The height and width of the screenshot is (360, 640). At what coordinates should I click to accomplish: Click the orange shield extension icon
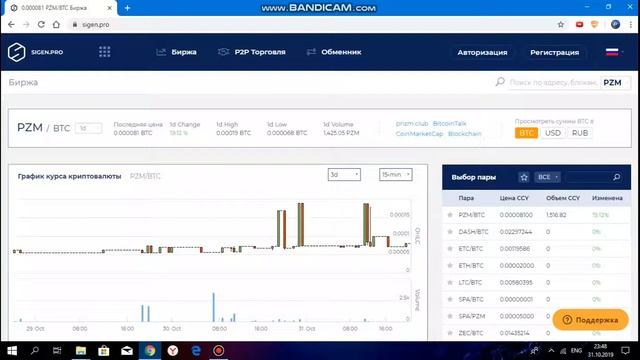(x=594, y=24)
